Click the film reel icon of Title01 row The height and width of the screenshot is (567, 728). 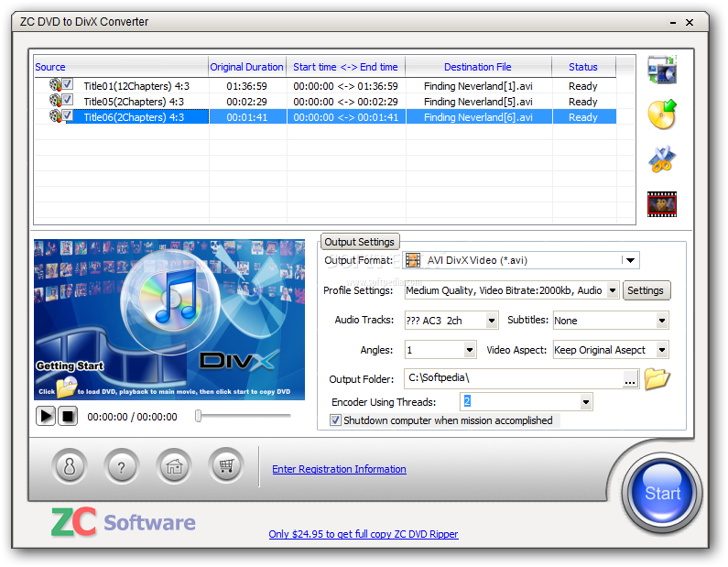coord(55,85)
